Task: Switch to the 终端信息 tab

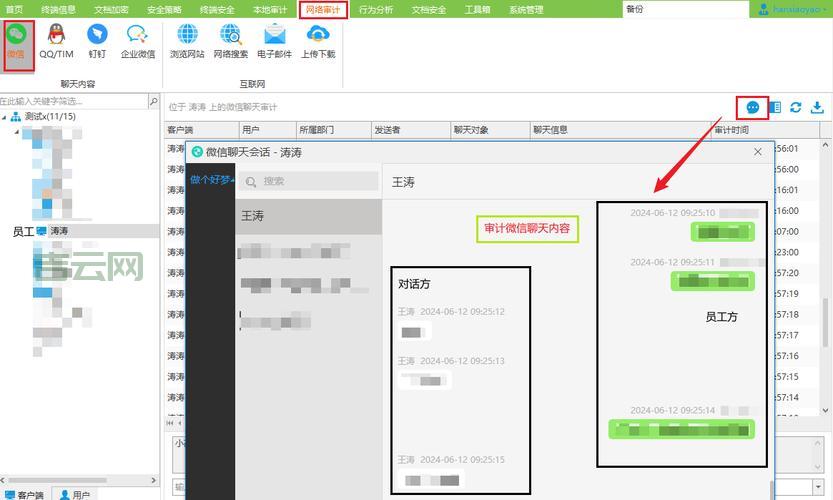Action: (58, 9)
